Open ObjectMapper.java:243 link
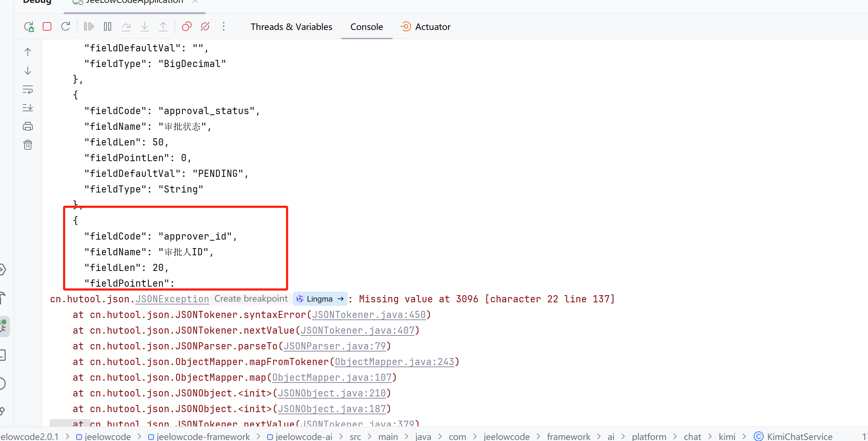 tap(394, 362)
